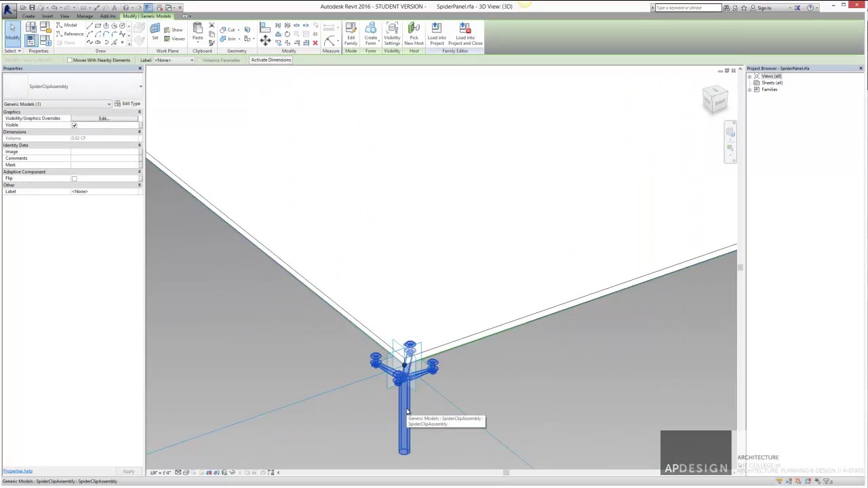Image resolution: width=868 pixels, height=488 pixels.
Task: Open the Add-Ins ribbon tab
Action: point(108,16)
